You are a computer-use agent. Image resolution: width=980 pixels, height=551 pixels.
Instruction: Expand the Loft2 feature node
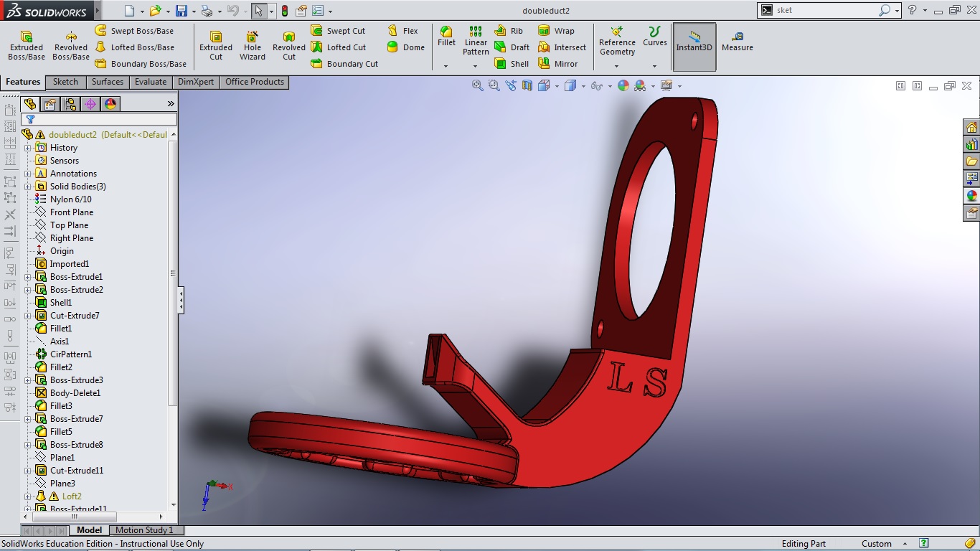point(28,496)
